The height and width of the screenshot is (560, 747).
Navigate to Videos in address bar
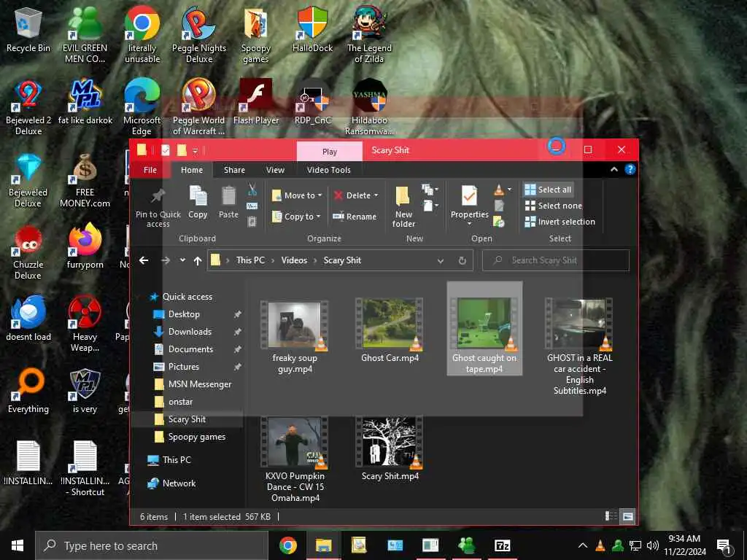[294, 260]
